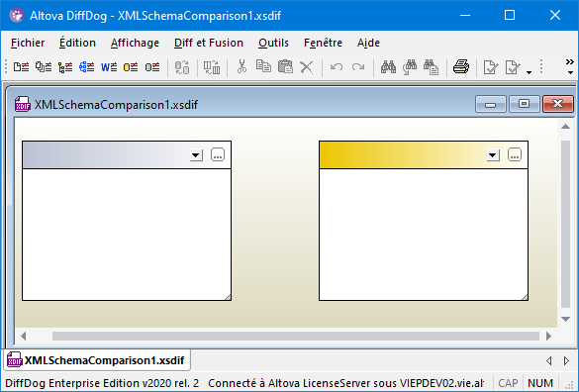
Task: Open the Outils menu
Action: (273, 43)
